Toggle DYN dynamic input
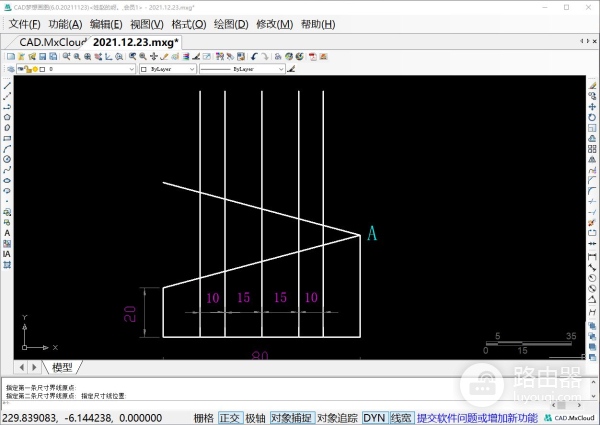The height and width of the screenshot is (425, 600). [x=374, y=417]
